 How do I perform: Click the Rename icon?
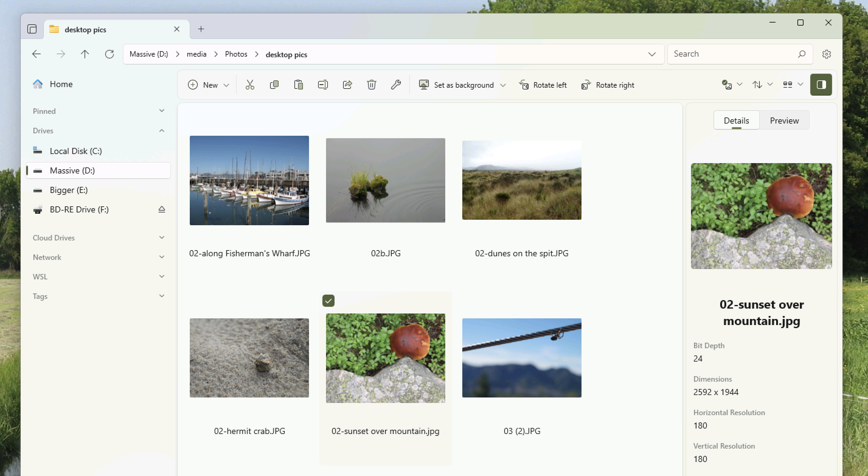323,85
